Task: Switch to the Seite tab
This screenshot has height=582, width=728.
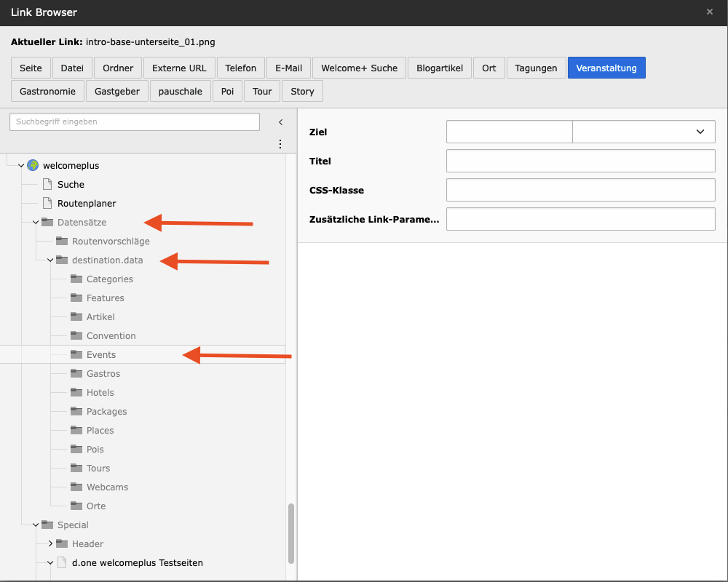Action: (x=31, y=68)
